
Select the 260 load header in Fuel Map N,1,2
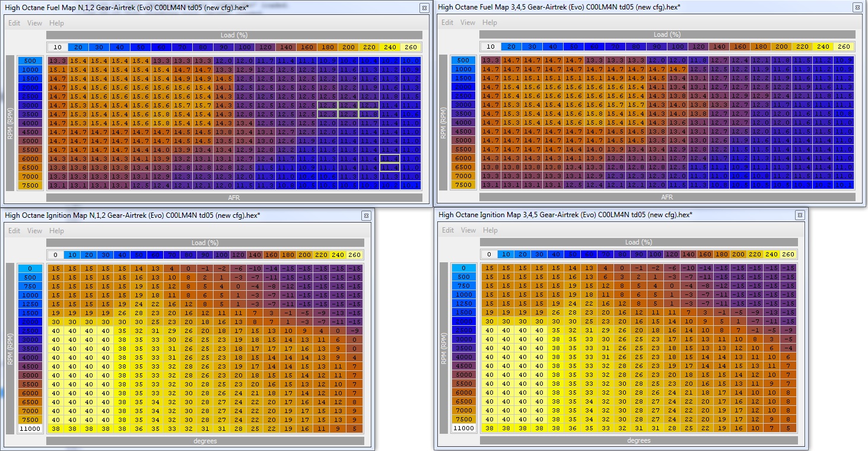(x=411, y=47)
